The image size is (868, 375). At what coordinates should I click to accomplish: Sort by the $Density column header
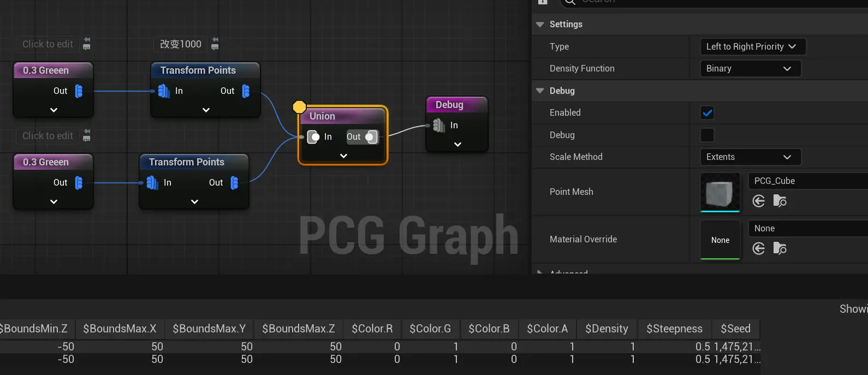(x=607, y=329)
